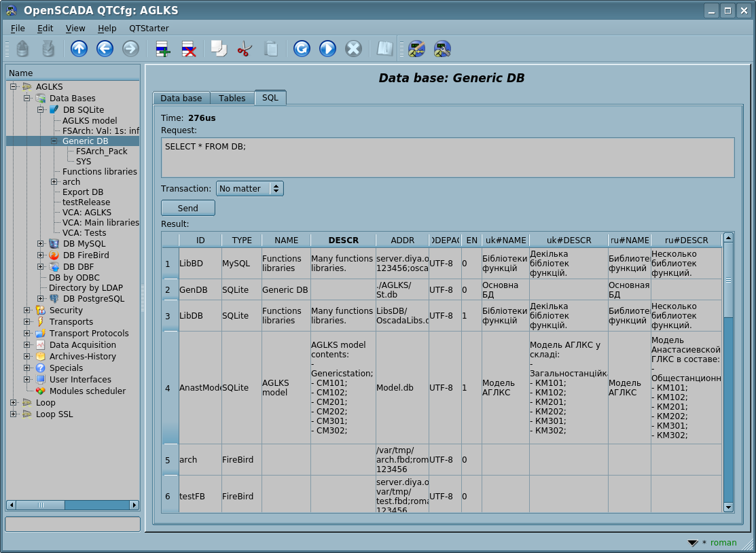Click the Add item toolbar icon
756x553 pixels.
tap(163, 49)
